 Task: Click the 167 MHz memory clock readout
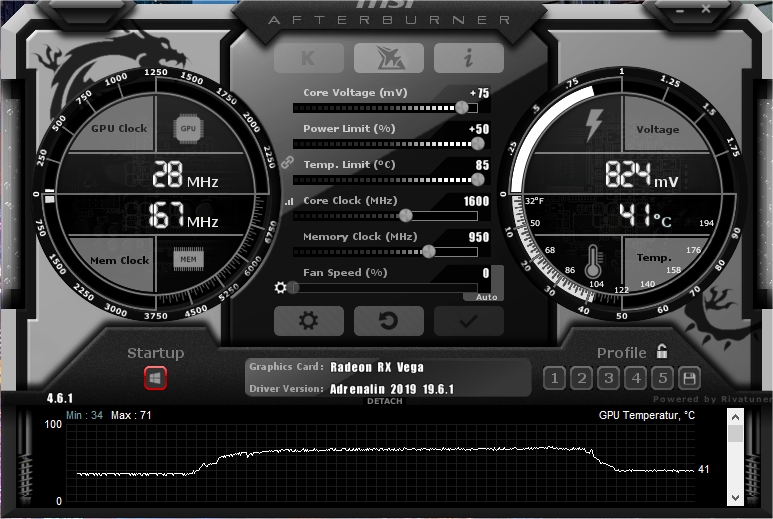[183, 215]
